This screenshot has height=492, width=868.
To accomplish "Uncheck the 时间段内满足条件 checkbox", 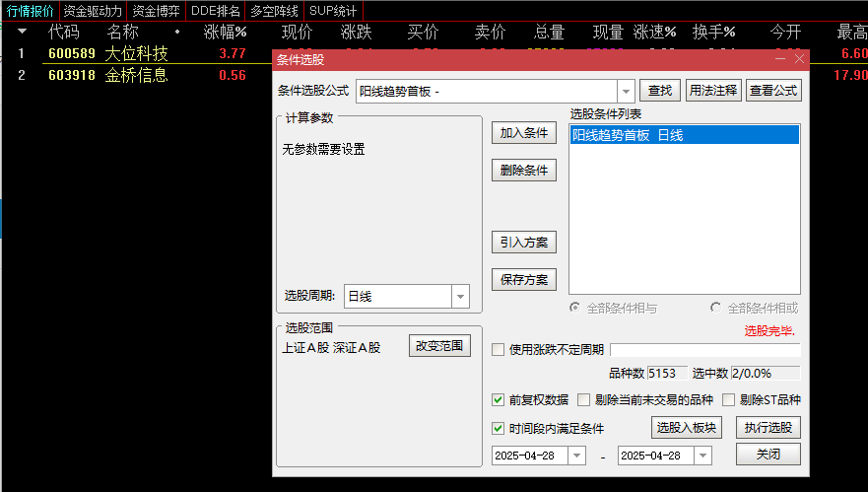I will click(499, 428).
